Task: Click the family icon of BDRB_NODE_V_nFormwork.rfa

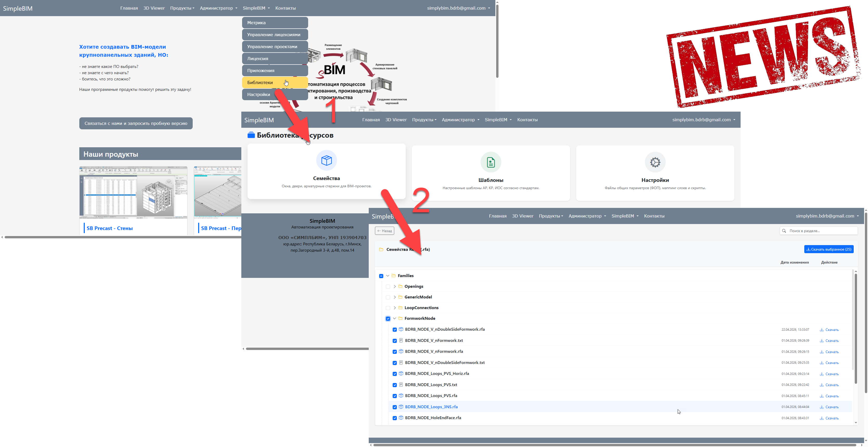Action: 401,352
